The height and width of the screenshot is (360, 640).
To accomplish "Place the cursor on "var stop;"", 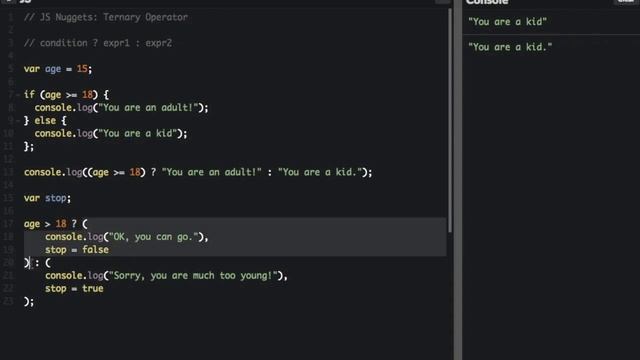I will click(x=47, y=198).
